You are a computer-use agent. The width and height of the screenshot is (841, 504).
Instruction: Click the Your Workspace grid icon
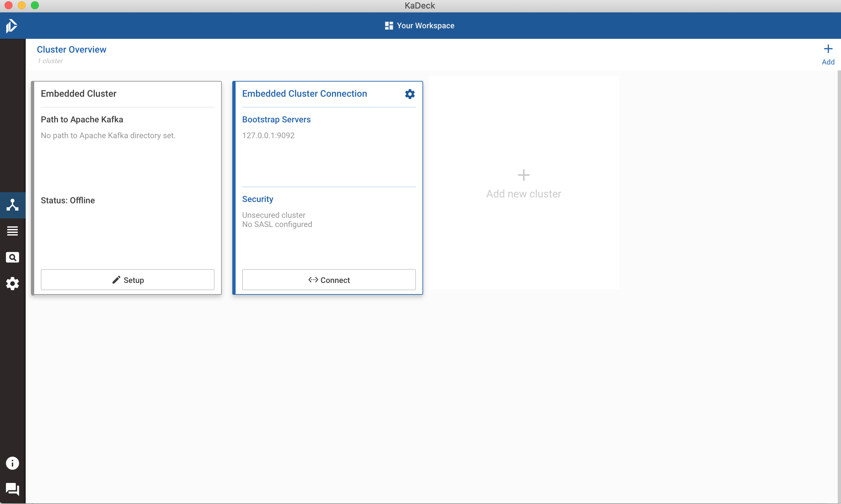click(x=389, y=26)
